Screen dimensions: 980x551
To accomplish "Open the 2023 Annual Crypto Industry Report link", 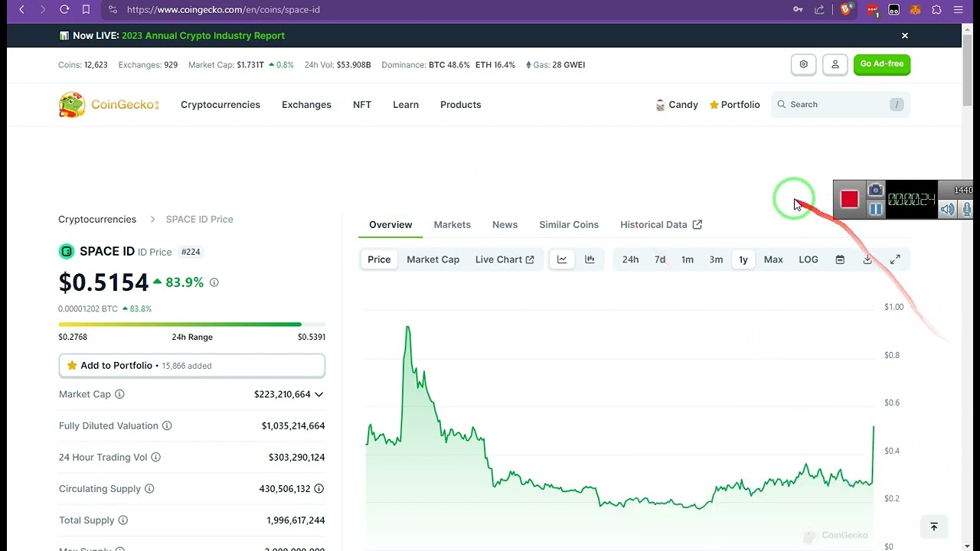I will coord(203,35).
